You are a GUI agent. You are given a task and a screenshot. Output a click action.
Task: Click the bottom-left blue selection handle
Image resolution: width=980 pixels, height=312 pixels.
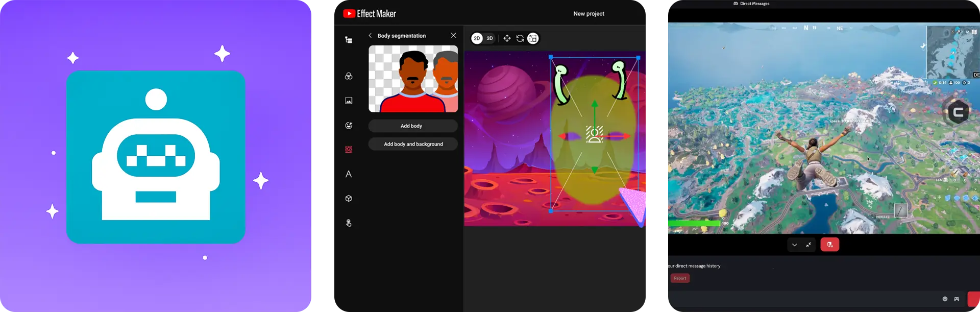click(551, 211)
